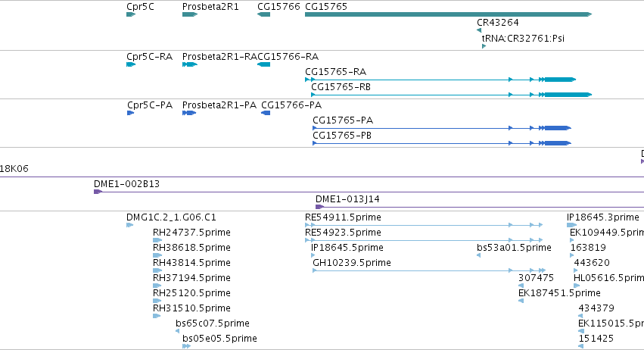Click the DME1-013J14 clone label
The image size is (644, 350).
347,199
